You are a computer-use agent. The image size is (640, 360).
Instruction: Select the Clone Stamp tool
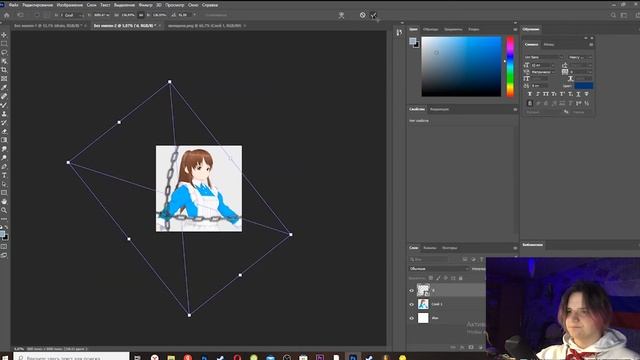(4, 114)
